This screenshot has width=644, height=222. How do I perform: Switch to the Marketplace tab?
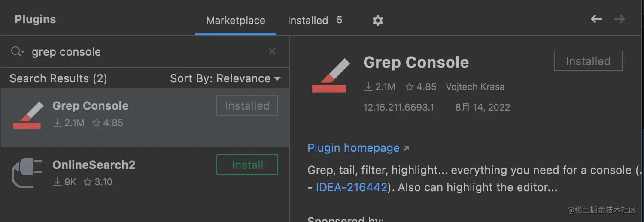click(236, 21)
